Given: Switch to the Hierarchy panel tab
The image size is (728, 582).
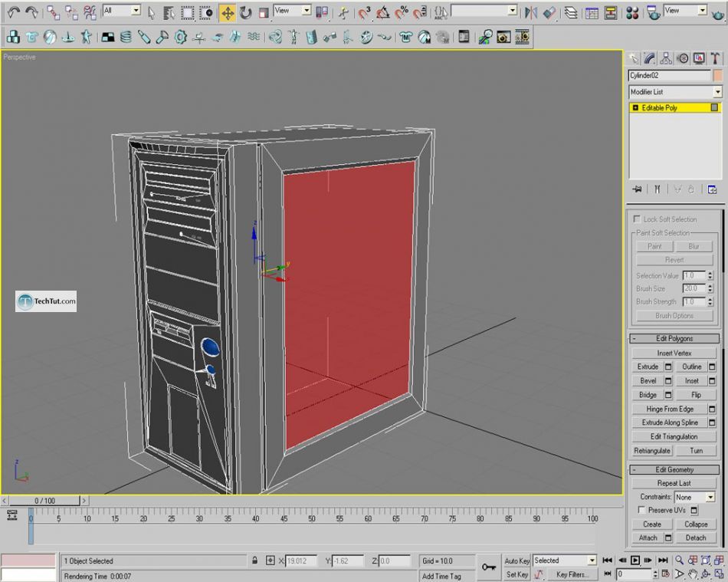Looking at the screenshot, I should 666,58.
